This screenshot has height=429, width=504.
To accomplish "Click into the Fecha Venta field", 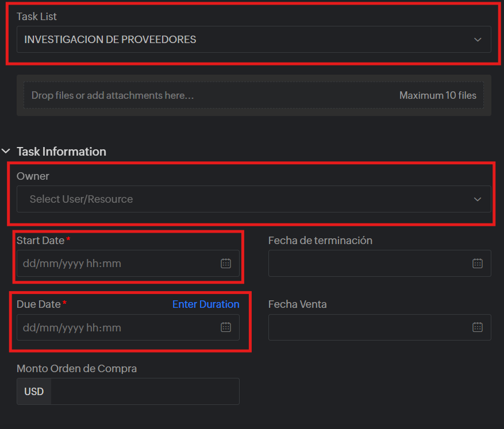I will pos(368,327).
